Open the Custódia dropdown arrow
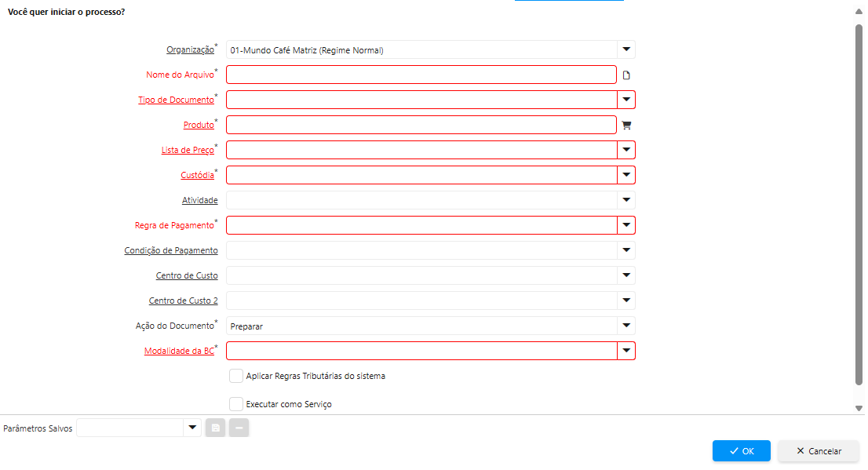The height and width of the screenshot is (470, 868). pos(626,175)
